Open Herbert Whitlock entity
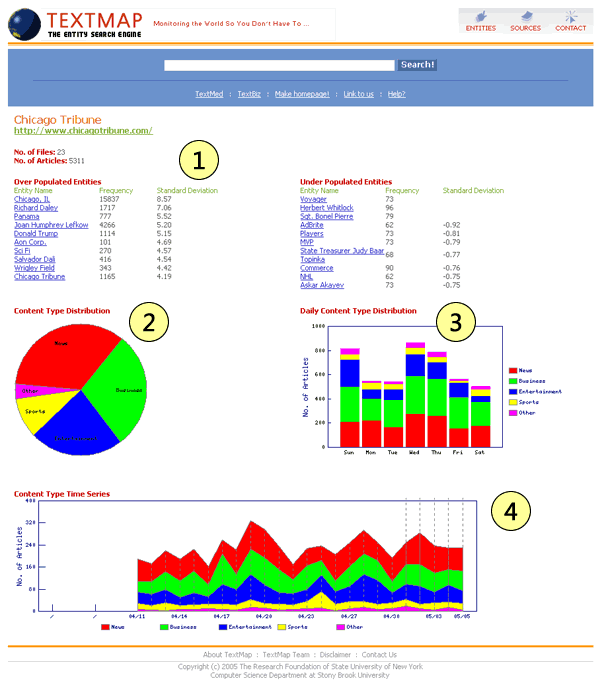600x687 pixels. pyautogui.click(x=327, y=208)
